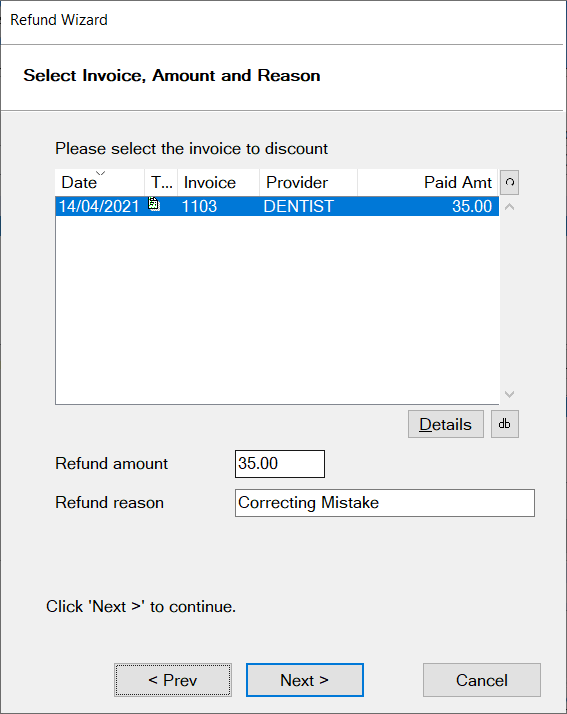Open Details for selected invoice
Image resolution: width=567 pixels, height=714 pixels.
[x=446, y=424]
